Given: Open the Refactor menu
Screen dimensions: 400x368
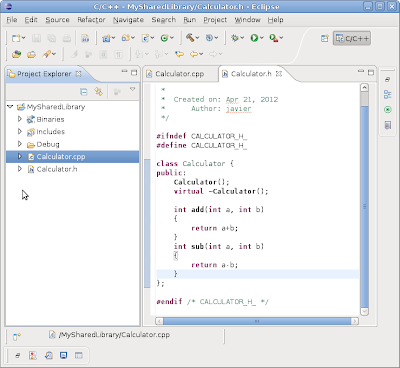Looking at the screenshot, I should tap(91, 20).
